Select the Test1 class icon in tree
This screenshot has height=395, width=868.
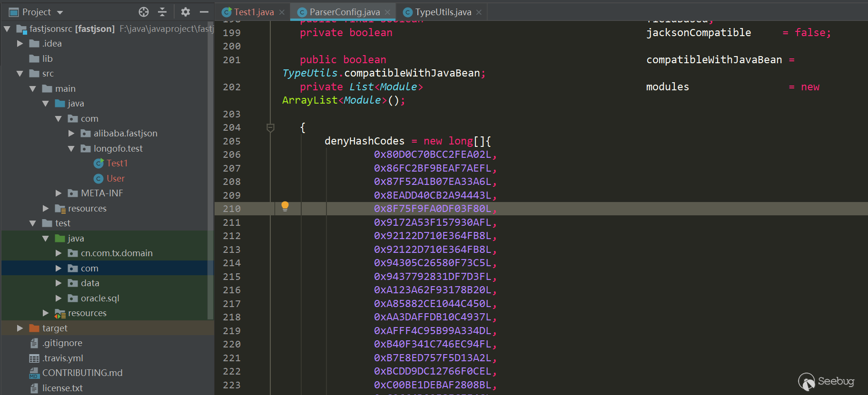(99, 164)
